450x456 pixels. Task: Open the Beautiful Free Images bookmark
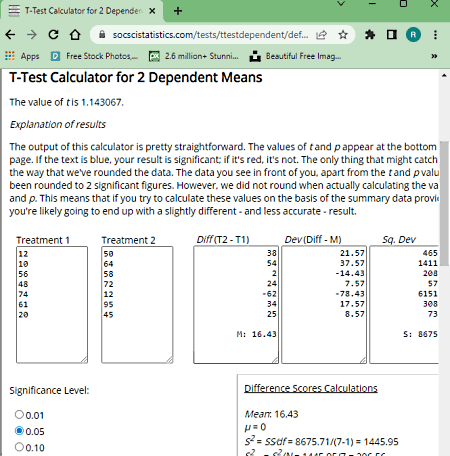(x=295, y=56)
